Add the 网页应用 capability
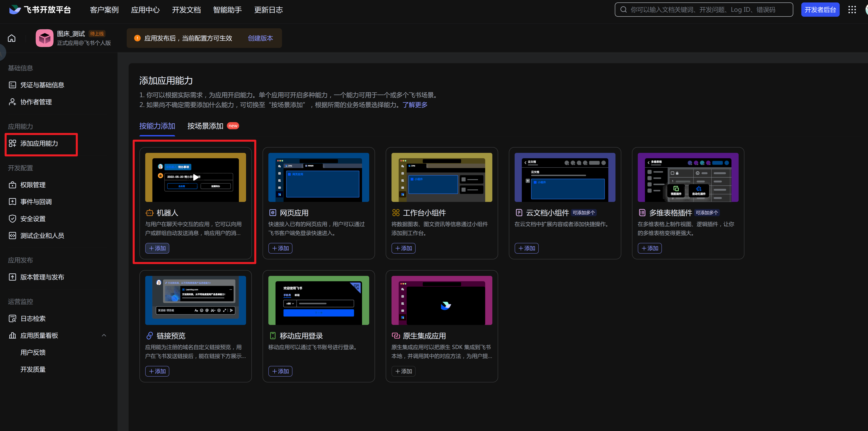Image resolution: width=868 pixels, height=431 pixels. tap(280, 248)
